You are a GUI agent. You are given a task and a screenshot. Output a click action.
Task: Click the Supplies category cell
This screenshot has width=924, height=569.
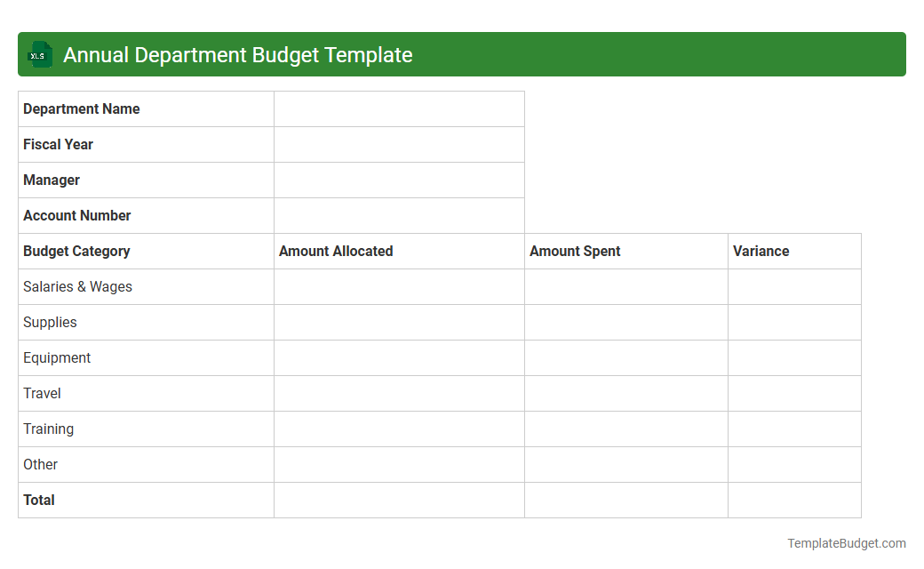(x=50, y=322)
